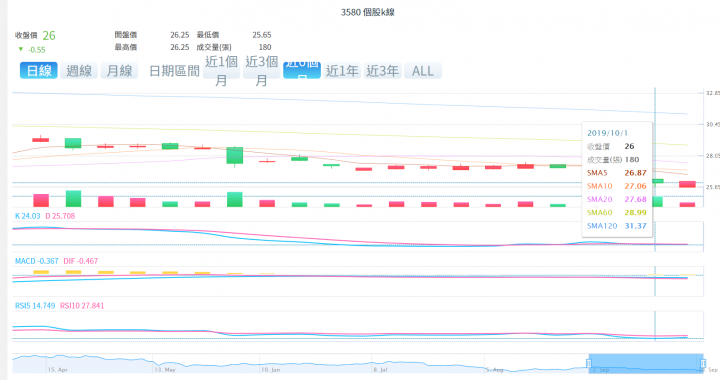
Task: Click the 最低價 value 25.65
Action: point(262,35)
